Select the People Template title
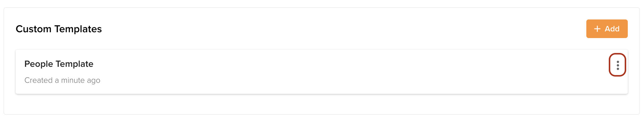This screenshot has width=644, height=122. [59, 64]
